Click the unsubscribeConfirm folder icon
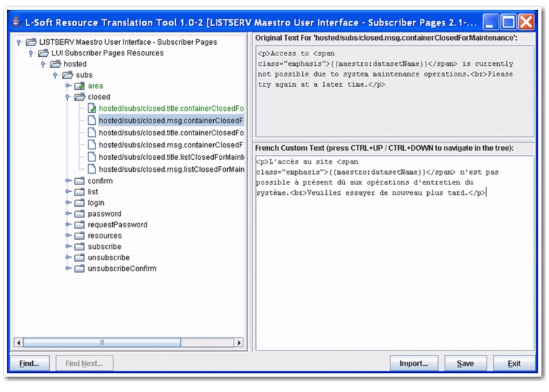The width and height of the screenshot is (549, 392). tap(80, 269)
